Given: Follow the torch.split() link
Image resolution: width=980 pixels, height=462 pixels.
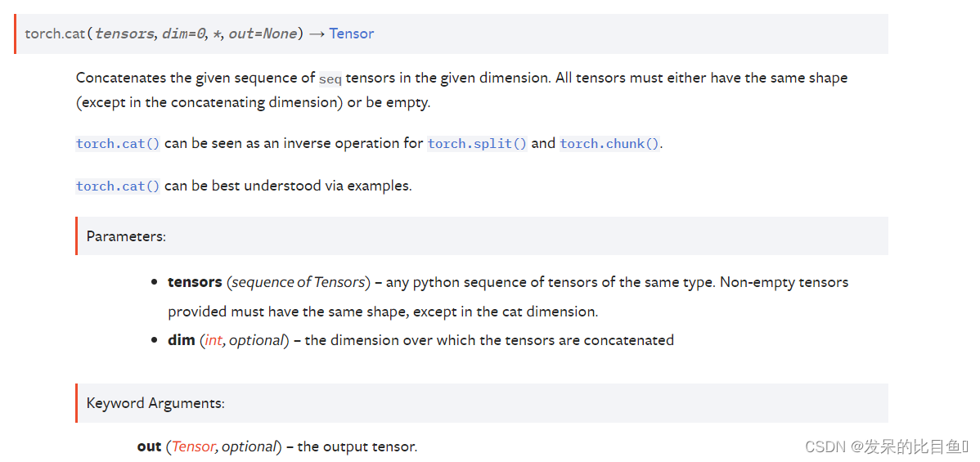Looking at the screenshot, I should click(478, 143).
